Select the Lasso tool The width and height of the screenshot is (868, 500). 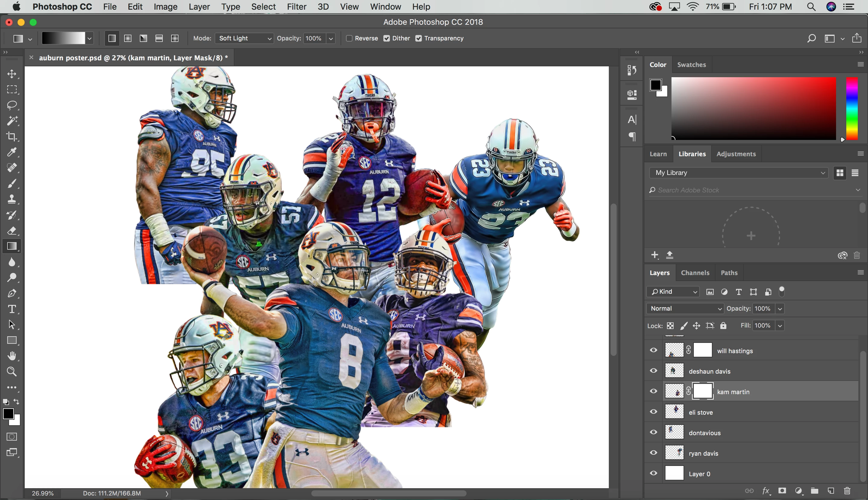[12, 106]
